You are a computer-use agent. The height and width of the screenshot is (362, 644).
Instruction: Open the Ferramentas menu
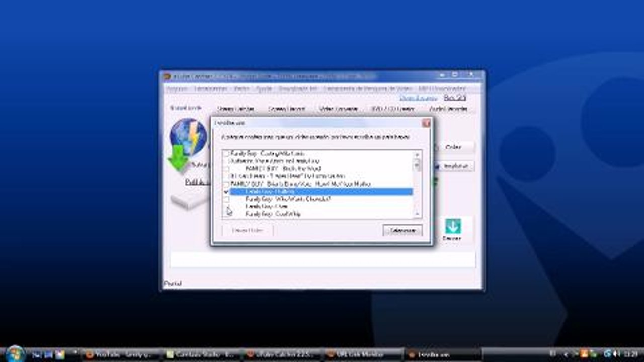(211, 88)
